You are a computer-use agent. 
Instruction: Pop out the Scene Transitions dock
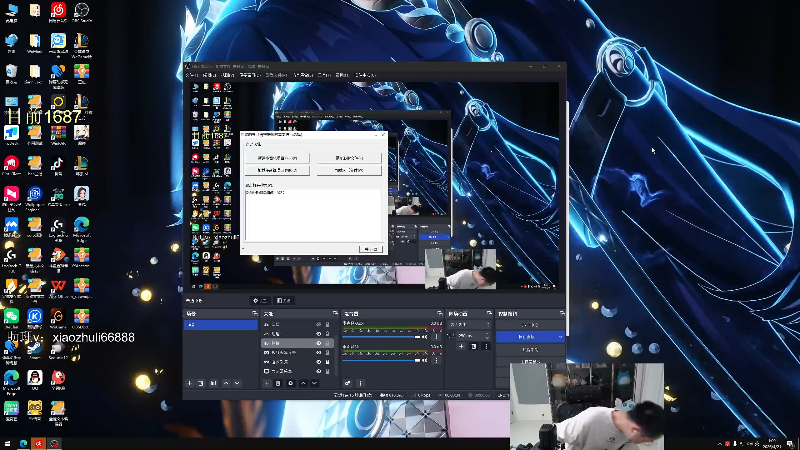tap(489, 313)
